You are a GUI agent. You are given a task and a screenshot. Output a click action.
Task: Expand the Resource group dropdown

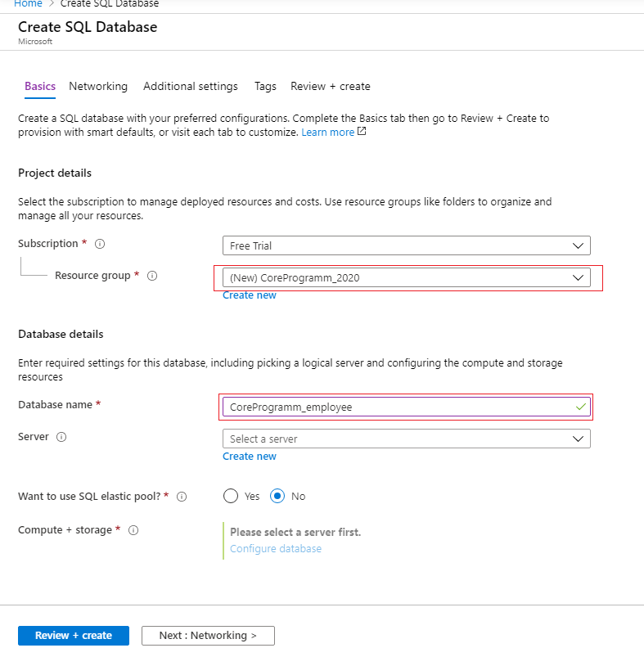pyautogui.click(x=406, y=277)
